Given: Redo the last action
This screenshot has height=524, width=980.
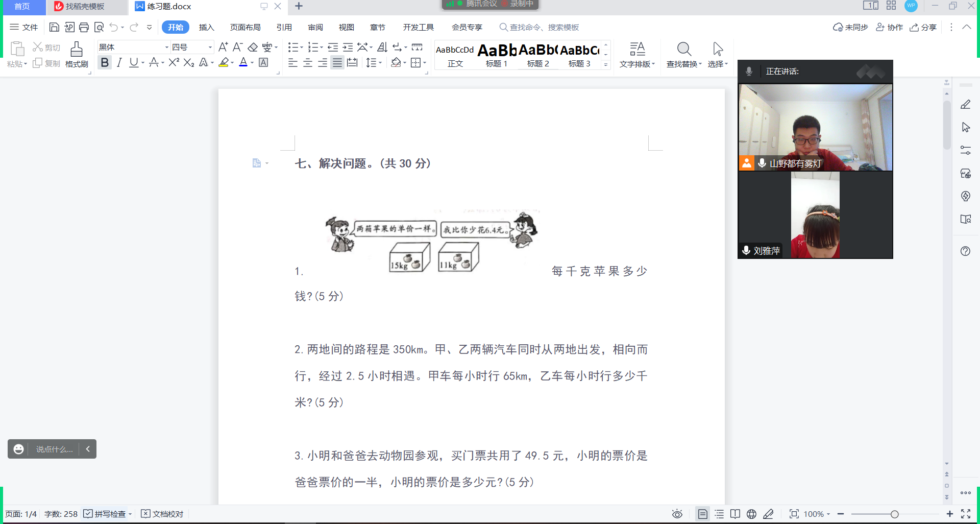Looking at the screenshot, I should pos(134,27).
